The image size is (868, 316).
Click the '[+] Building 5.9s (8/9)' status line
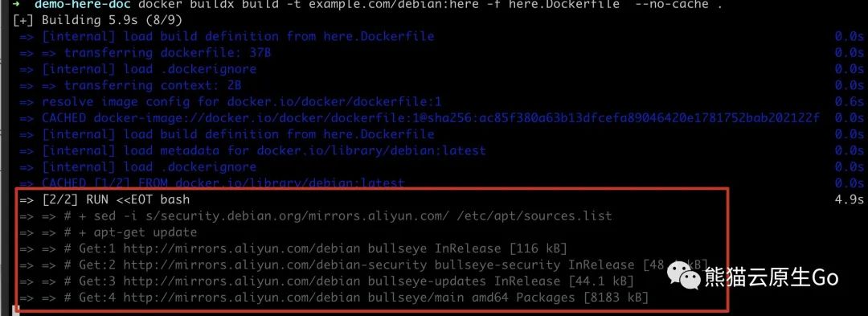[x=97, y=20]
